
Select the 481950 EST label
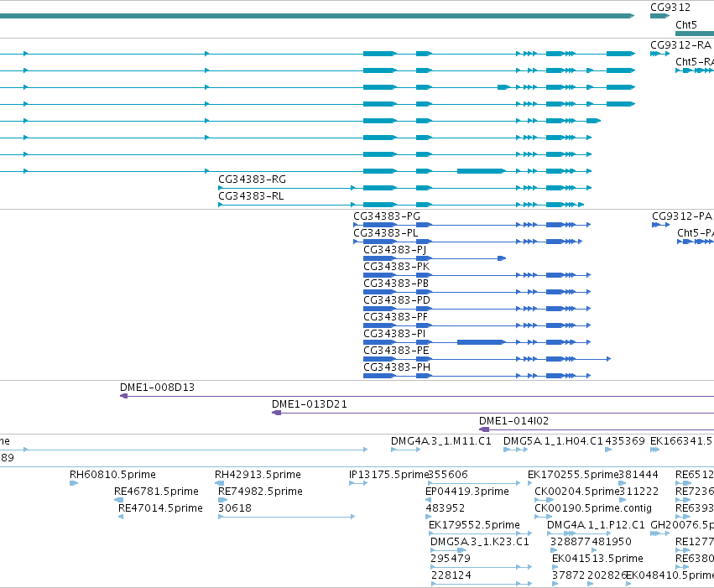[611, 543]
